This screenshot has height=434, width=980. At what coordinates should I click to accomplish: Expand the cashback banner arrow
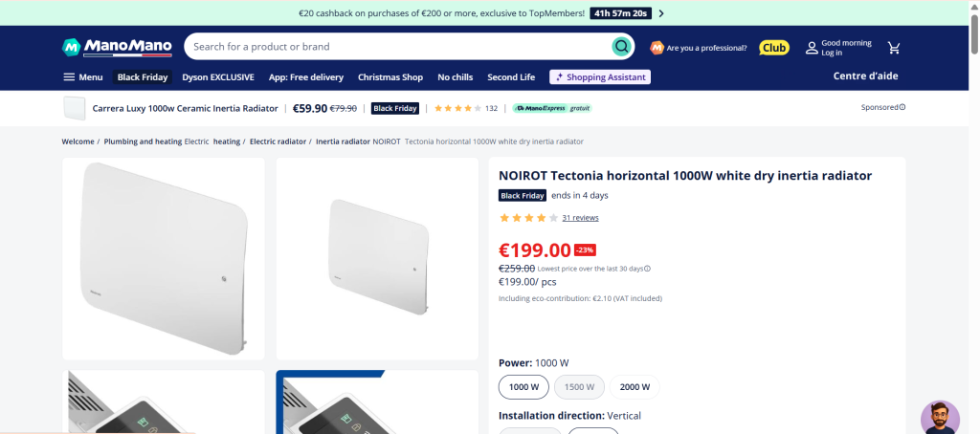(661, 13)
